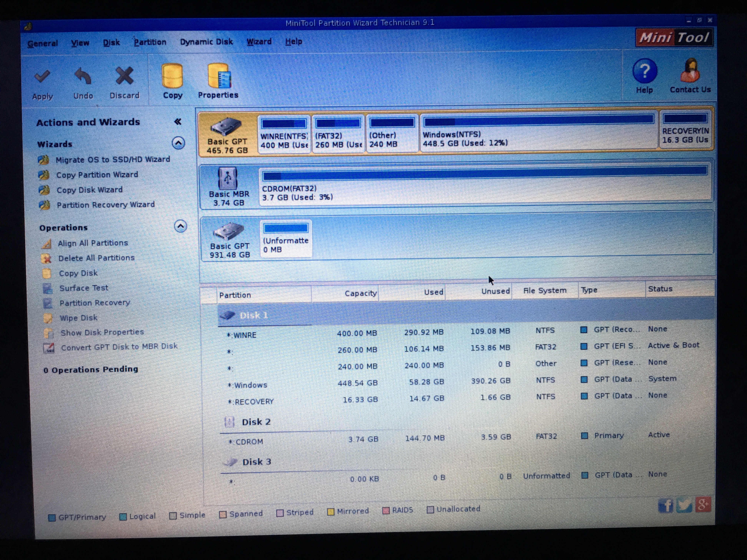Collapse the Actions and Wizards panel

point(178,122)
